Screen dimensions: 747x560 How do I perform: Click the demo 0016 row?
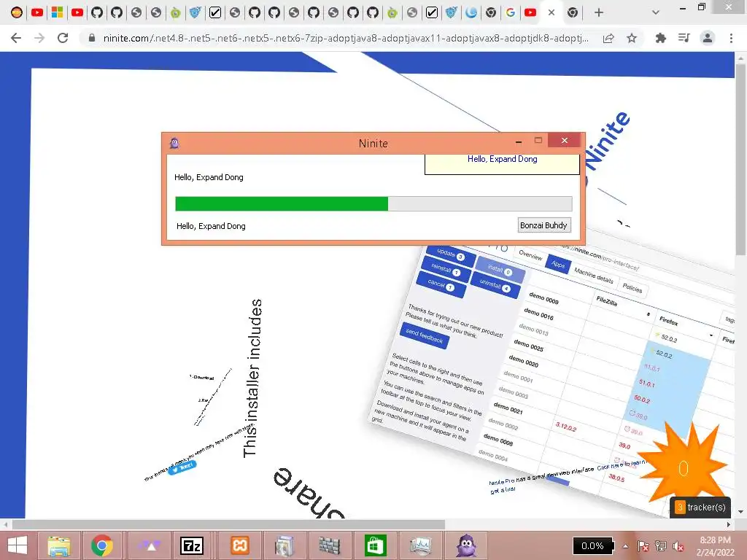point(539,314)
